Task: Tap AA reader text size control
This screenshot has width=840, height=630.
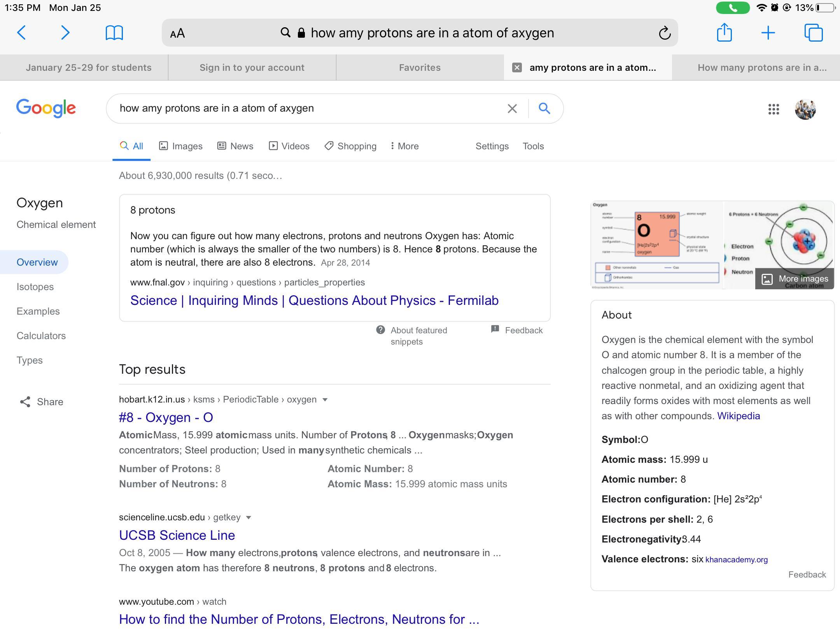Action: coord(177,33)
